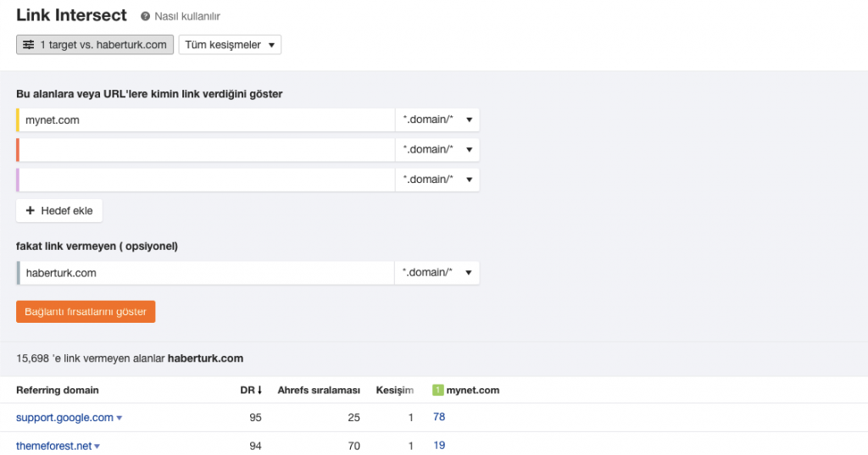Open mode dropdown for second empty target field
The height and width of the screenshot is (455, 868).
pyautogui.click(x=437, y=149)
